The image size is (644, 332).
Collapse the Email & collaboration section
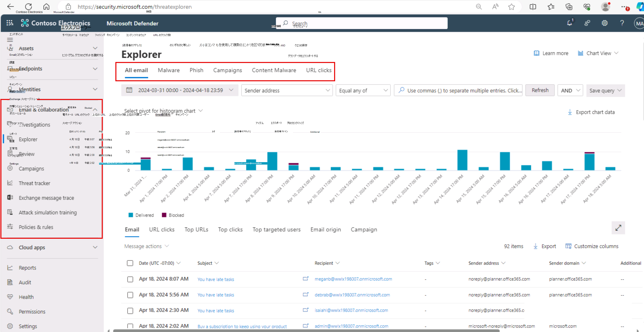coord(95,110)
